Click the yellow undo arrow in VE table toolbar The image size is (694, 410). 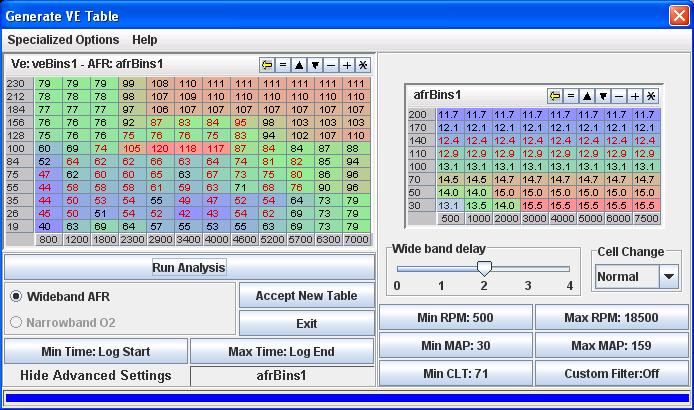point(267,64)
